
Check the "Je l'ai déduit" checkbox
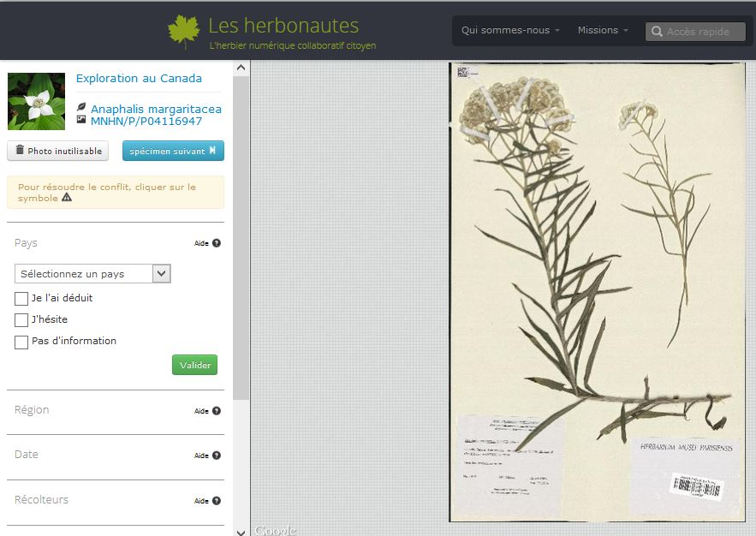pos(21,298)
